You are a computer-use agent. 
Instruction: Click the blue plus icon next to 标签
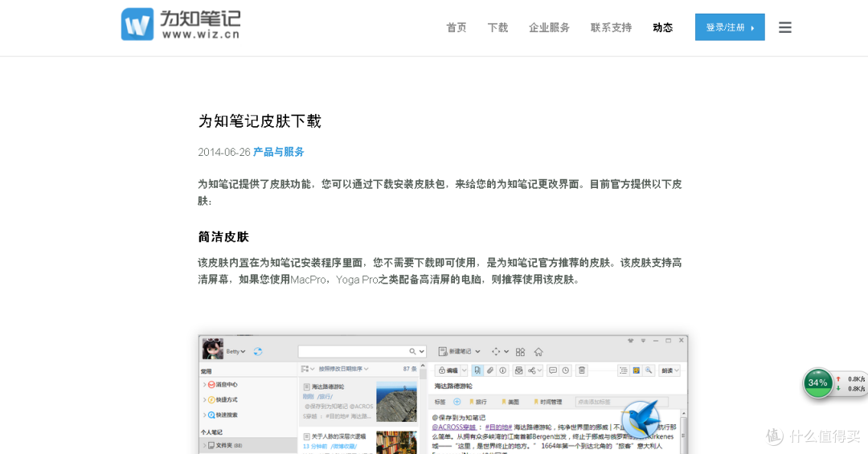457,402
